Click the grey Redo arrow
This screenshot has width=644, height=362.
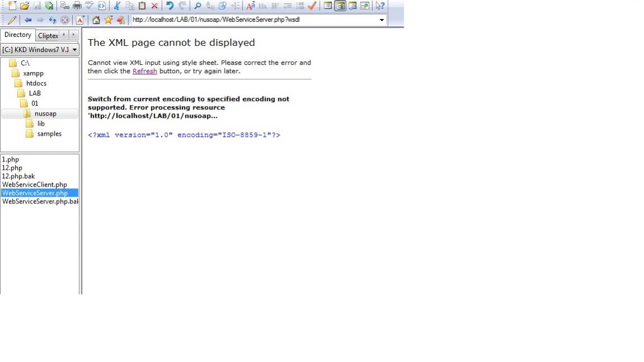182,6
